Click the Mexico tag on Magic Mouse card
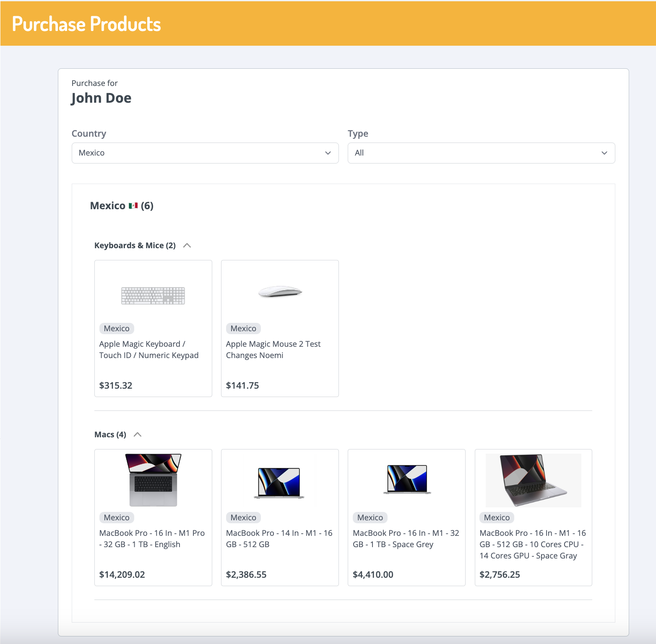 coord(243,328)
